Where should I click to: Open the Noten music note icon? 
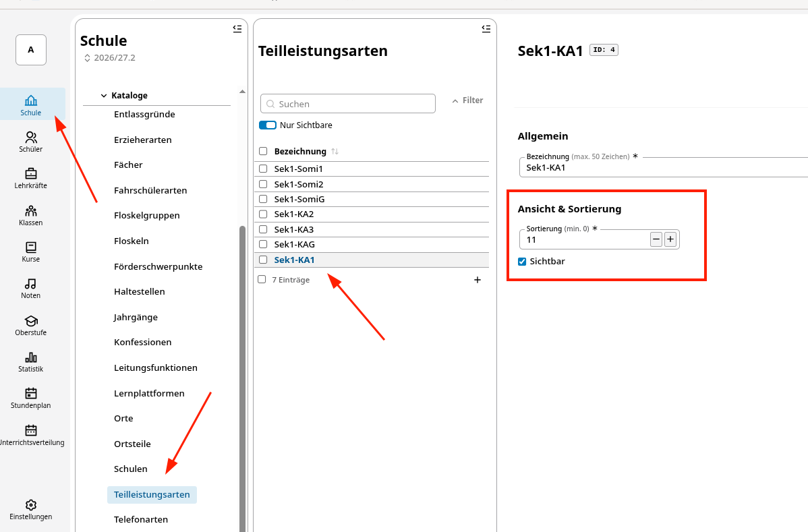(31, 284)
